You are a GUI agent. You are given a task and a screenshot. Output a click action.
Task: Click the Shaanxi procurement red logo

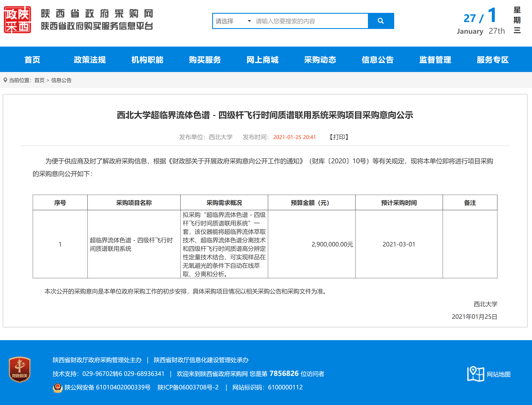pyautogui.click(x=17, y=20)
